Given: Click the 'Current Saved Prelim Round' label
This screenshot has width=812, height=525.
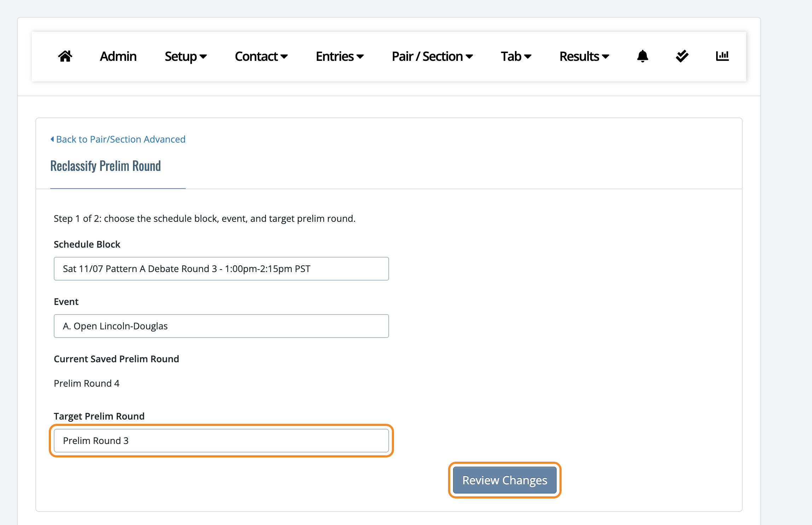Looking at the screenshot, I should coord(116,359).
